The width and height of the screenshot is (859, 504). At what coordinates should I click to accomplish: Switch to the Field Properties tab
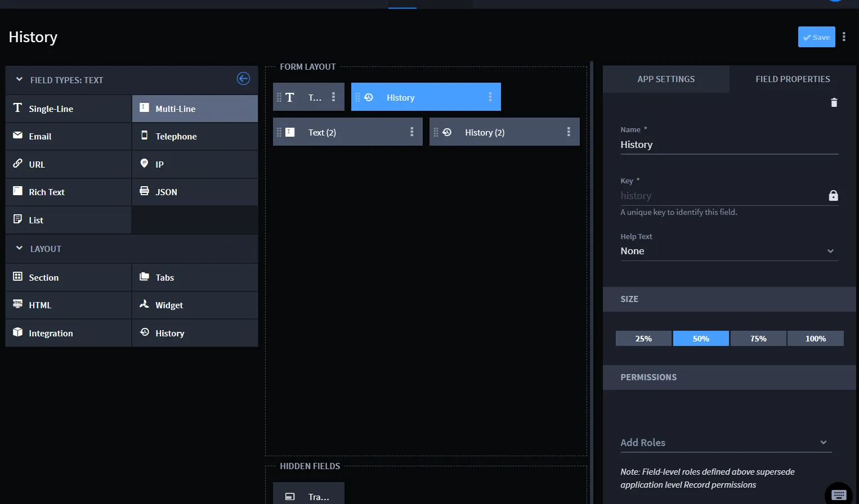[x=793, y=79]
